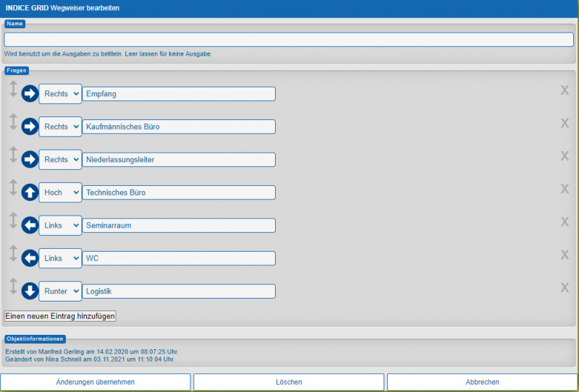Click Einen neuen Eintrag hinzufügen button

point(60,316)
